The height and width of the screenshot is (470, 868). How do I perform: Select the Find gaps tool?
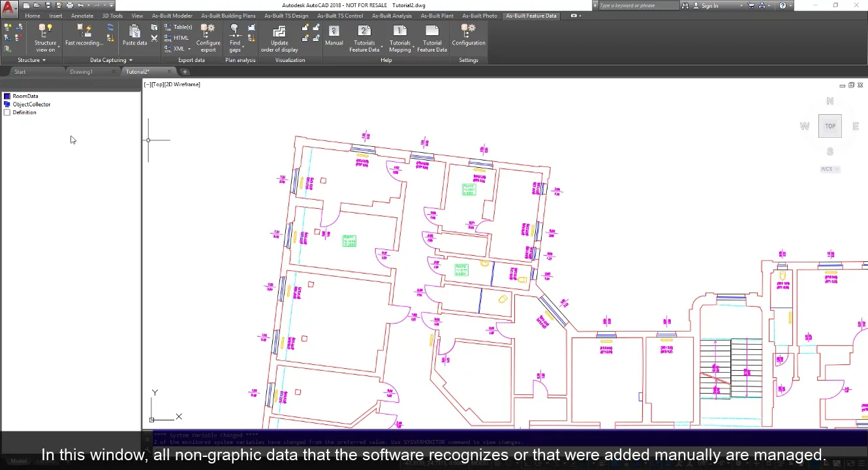coord(235,38)
